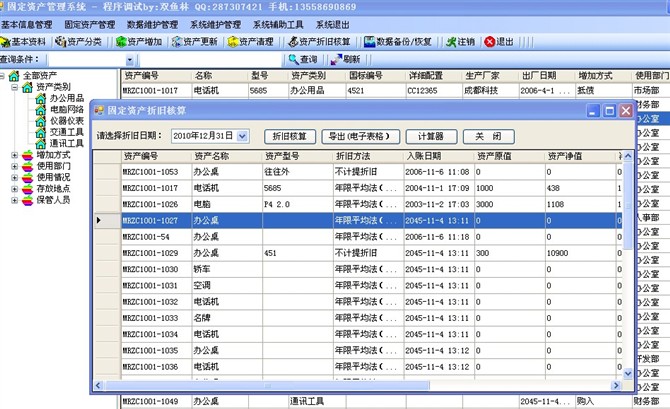Screen dimensions: 670x409
Task: Expand the 使用情况 tree node
Action: [15, 177]
